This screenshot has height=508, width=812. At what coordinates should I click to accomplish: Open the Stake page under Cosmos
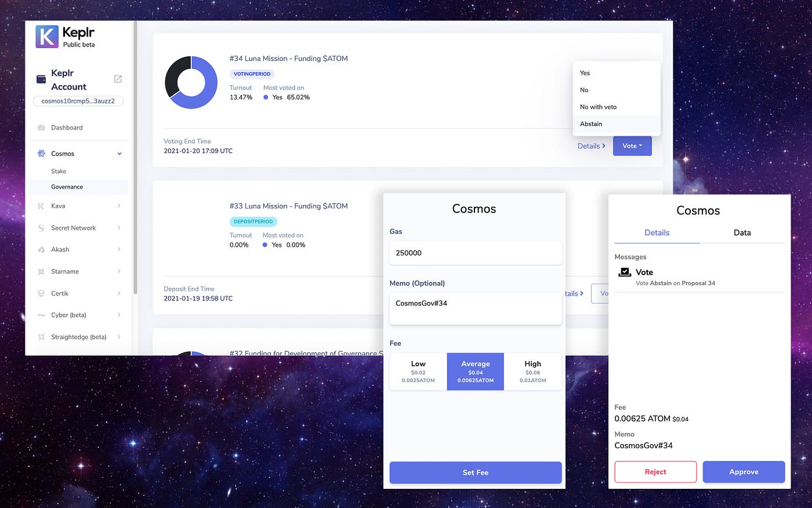pyautogui.click(x=59, y=171)
